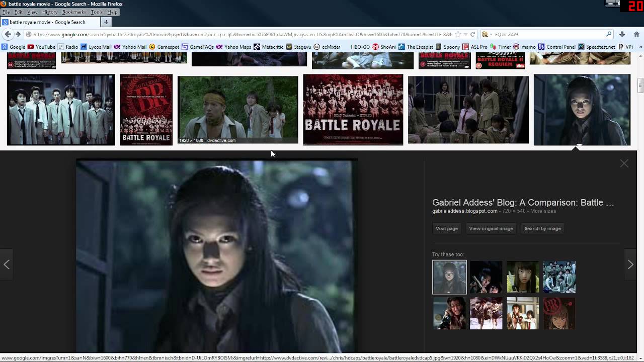Open the 1920 × 1080 dvdactive.com thumbnail
Viewport: 644px width, 362px height.
pyautogui.click(x=238, y=110)
